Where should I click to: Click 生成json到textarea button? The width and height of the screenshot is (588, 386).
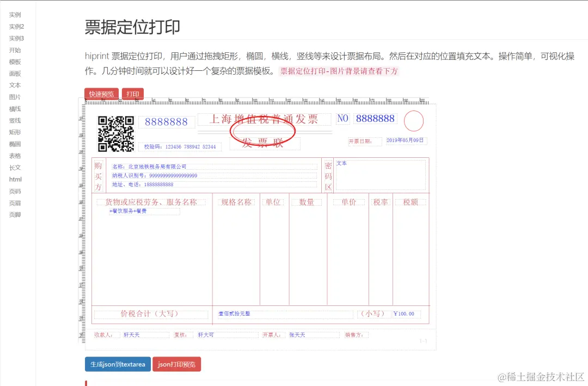pos(117,364)
